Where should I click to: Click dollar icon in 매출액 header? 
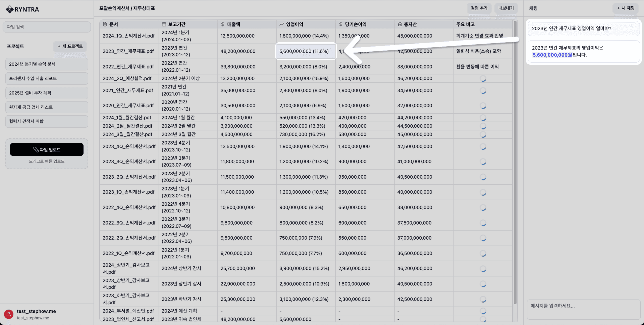[223, 24]
